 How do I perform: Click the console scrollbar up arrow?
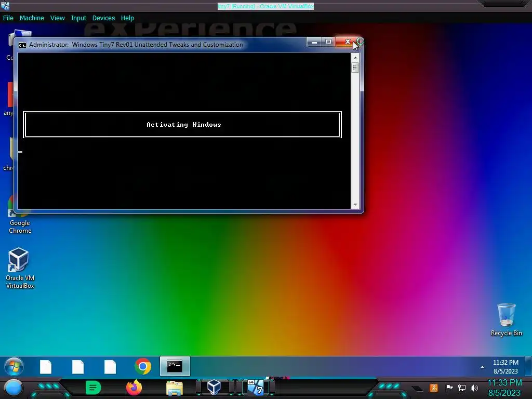coord(355,58)
